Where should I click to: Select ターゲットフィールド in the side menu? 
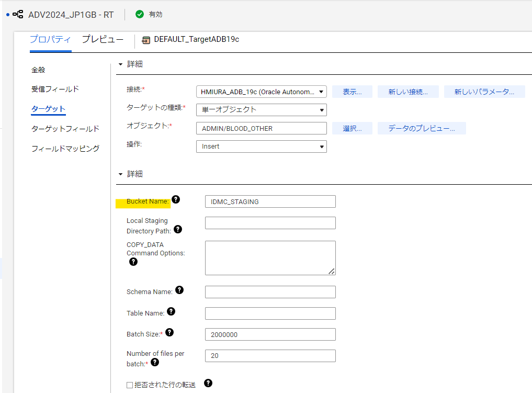click(65, 129)
